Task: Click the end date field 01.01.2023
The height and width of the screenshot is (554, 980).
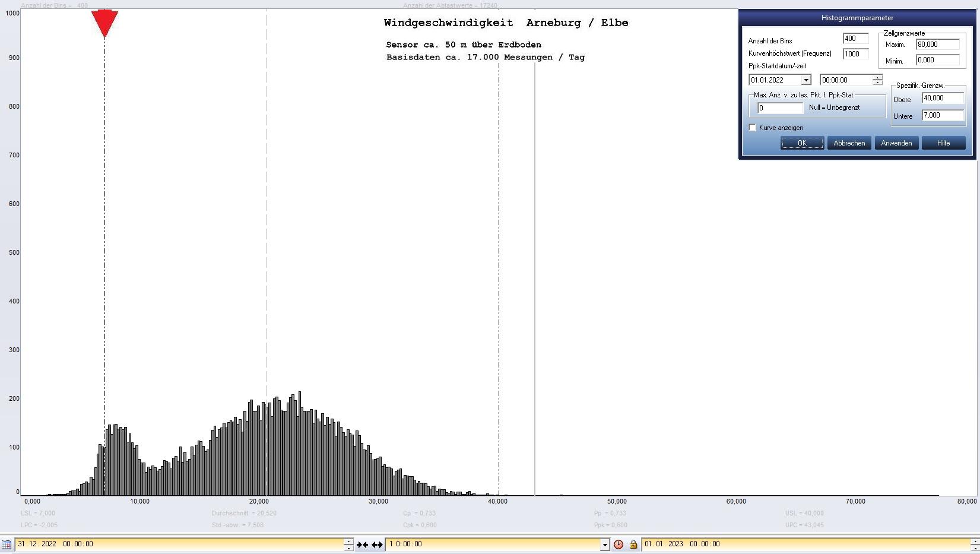Action: pyautogui.click(x=804, y=544)
